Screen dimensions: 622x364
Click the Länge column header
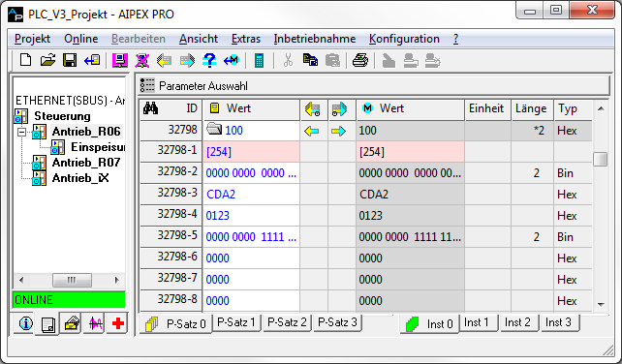click(x=532, y=108)
